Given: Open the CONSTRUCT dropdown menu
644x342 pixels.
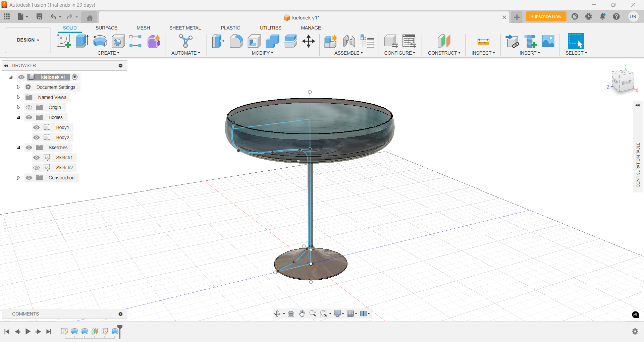Looking at the screenshot, I should pyautogui.click(x=444, y=53).
